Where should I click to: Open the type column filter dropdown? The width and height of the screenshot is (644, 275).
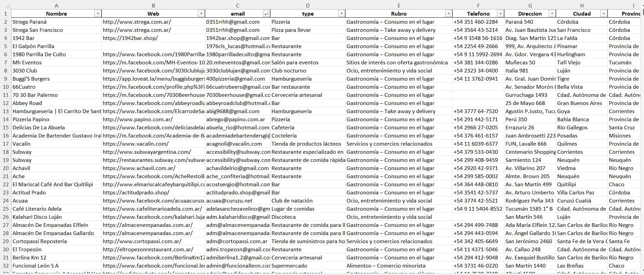(x=341, y=14)
